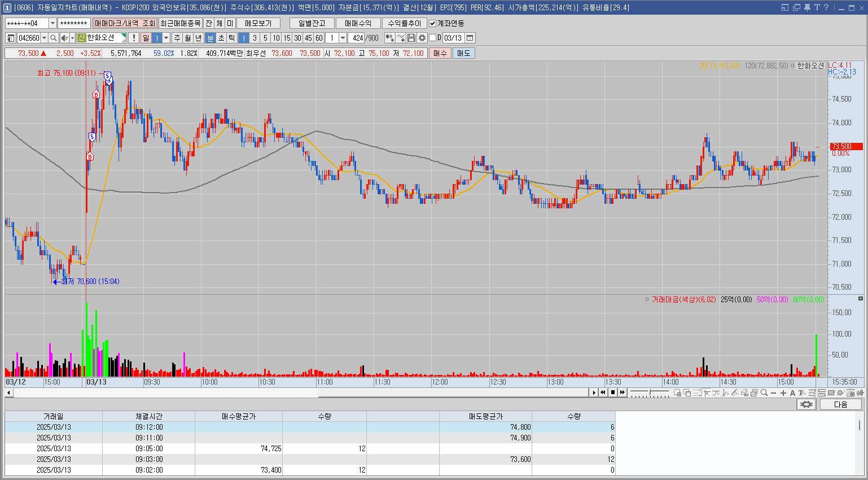Click the 다음 next button
The width and height of the screenshot is (868, 480).
(841, 404)
